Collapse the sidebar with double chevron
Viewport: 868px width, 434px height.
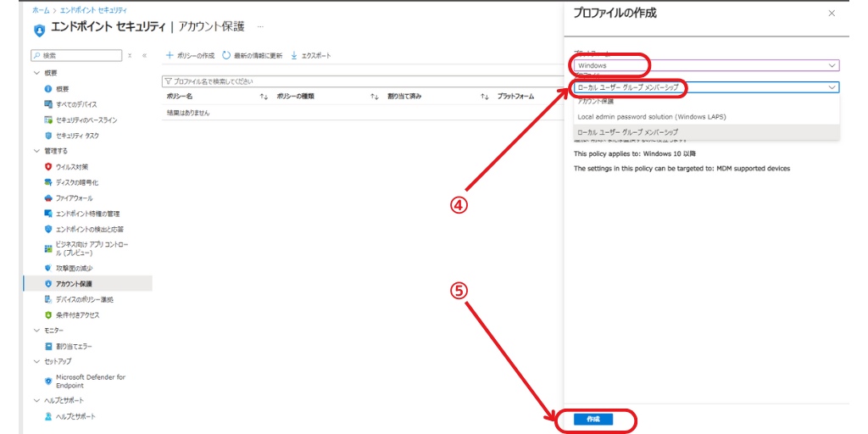point(144,55)
